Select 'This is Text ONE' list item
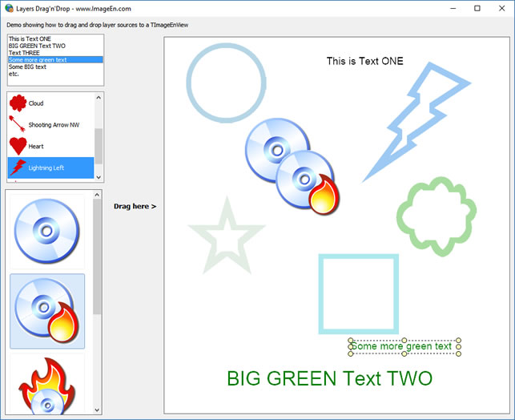The width and height of the screenshot is (515, 420). [55, 38]
